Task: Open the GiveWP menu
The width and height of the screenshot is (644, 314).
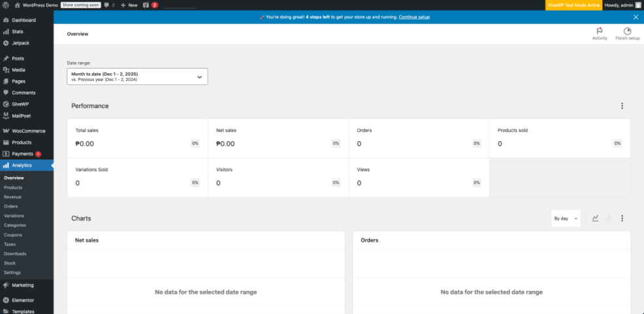Action: (x=27, y=104)
